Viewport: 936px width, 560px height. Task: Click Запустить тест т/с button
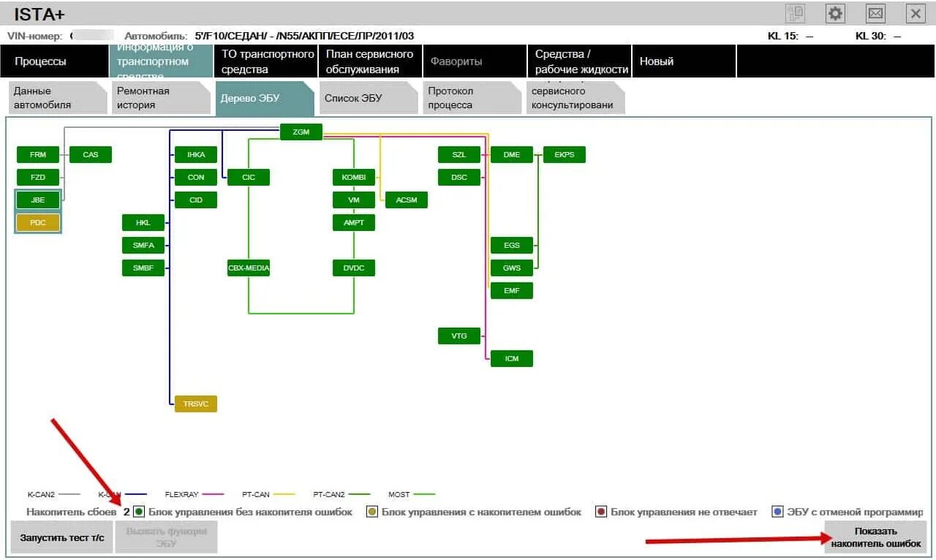point(61,537)
